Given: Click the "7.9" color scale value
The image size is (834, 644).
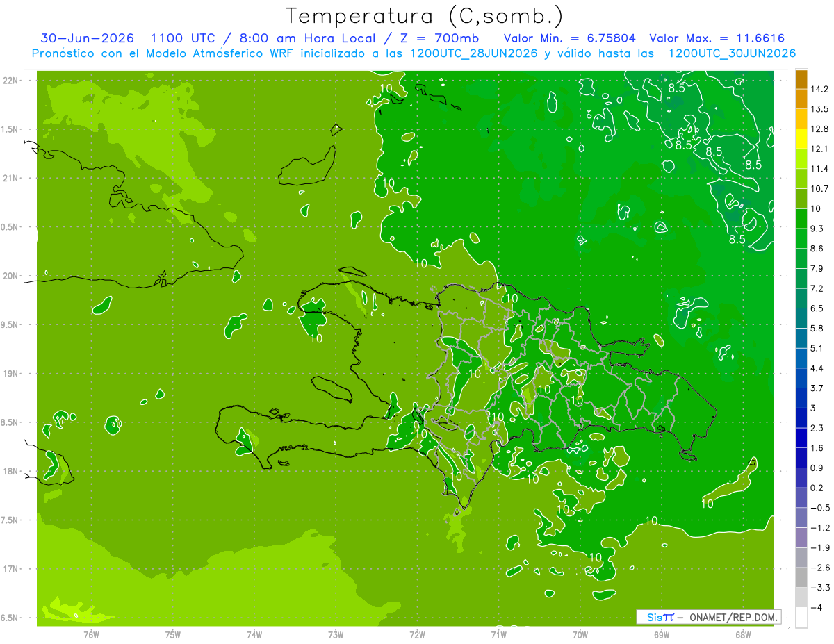Looking at the screenshot, I should pyautogui.click(x=817, y=268).
